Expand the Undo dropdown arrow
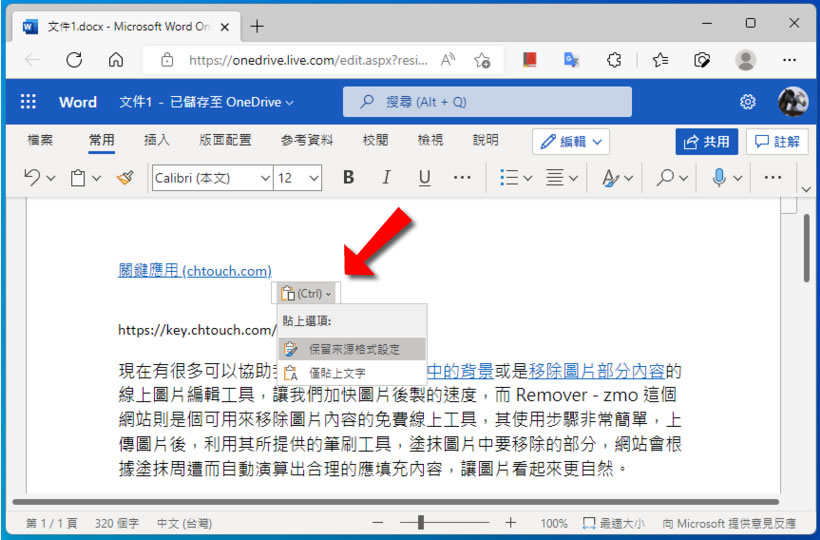Viewport: 820px width, 540px height. (51, 178)
